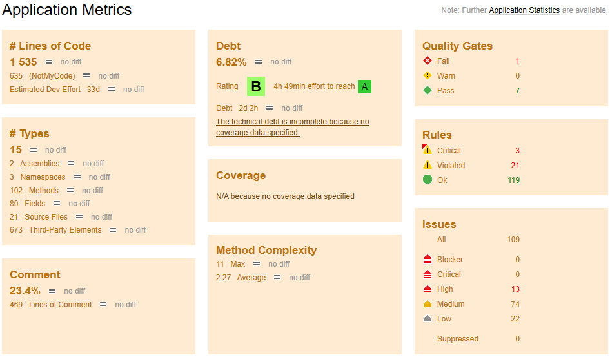Open the incomplete technical-debt coverage notice link
610x364 pixels.
[292, 128]
